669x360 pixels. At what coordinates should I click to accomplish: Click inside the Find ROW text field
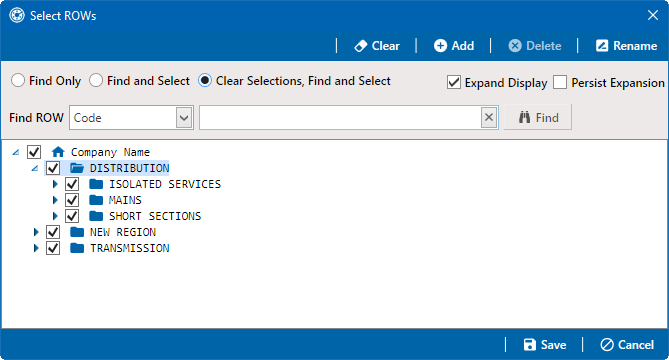340,117
